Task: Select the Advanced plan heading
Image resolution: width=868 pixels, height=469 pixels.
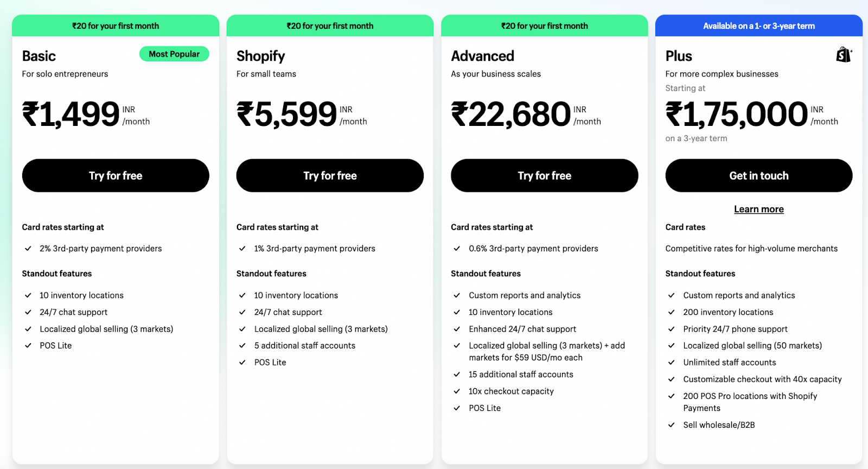Action: click(483, 56)
